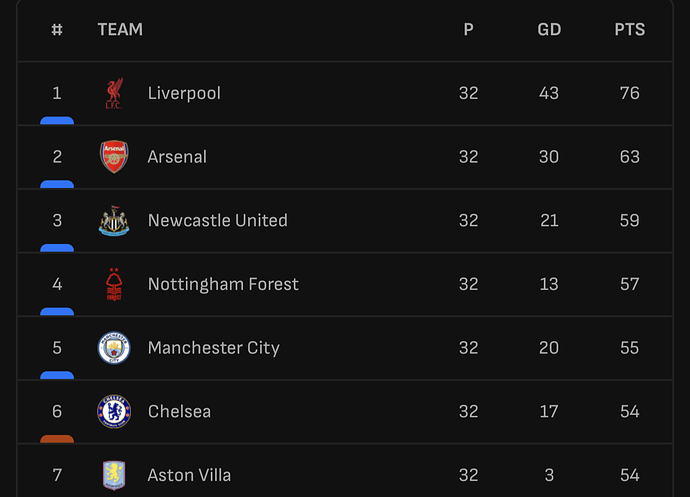Click the P column header
690x497 pixels.
pos(468,29)
